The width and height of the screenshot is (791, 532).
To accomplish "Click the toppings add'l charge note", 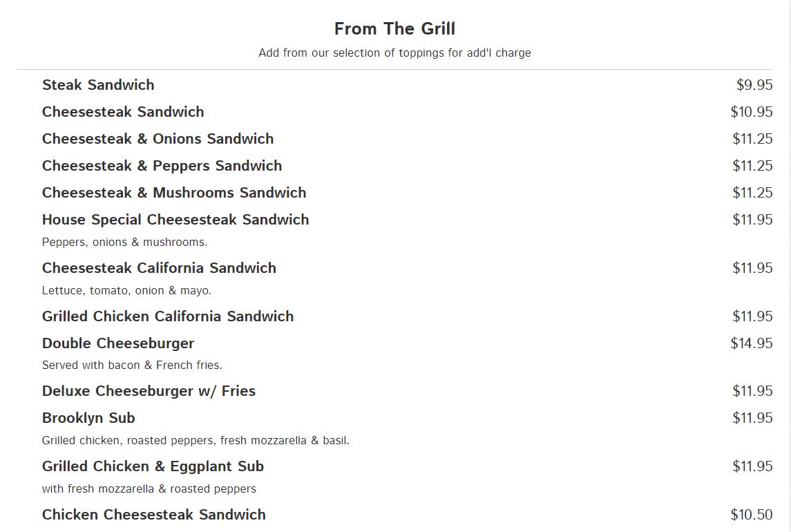I will pos(394,53).
